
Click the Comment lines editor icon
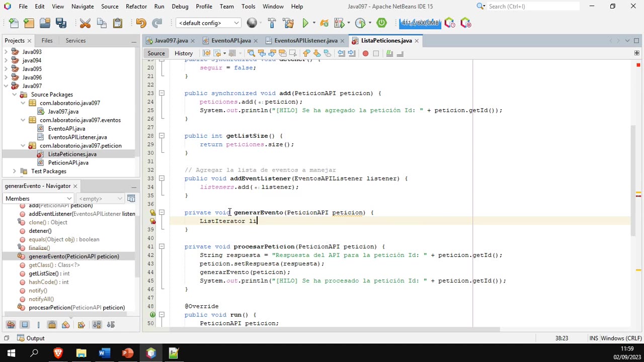(x=389, y=53)
